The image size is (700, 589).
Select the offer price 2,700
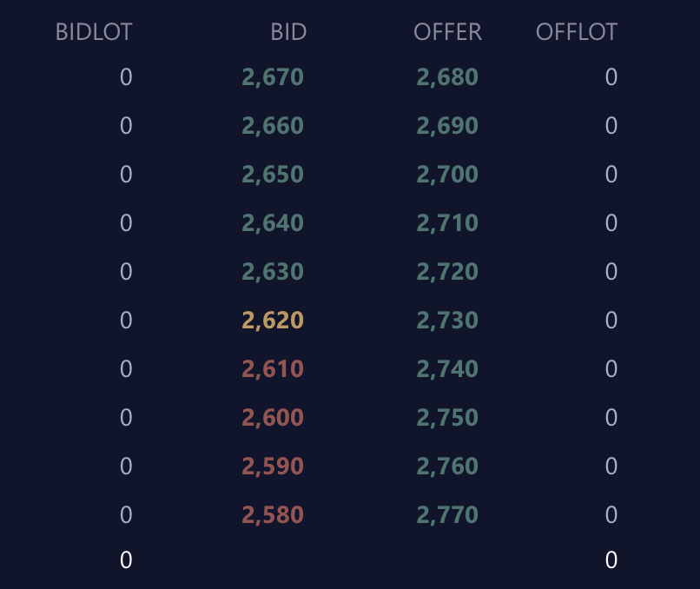tap(447, 174)
